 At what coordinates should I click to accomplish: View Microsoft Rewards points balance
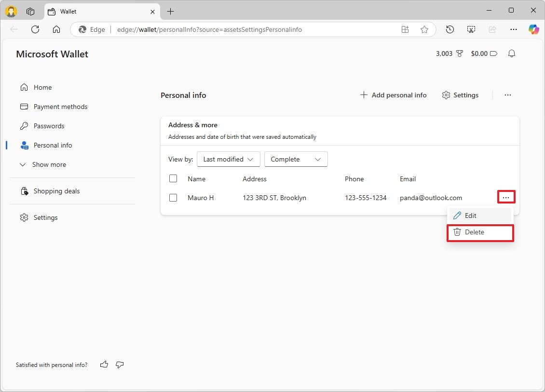tap(448, 54)
